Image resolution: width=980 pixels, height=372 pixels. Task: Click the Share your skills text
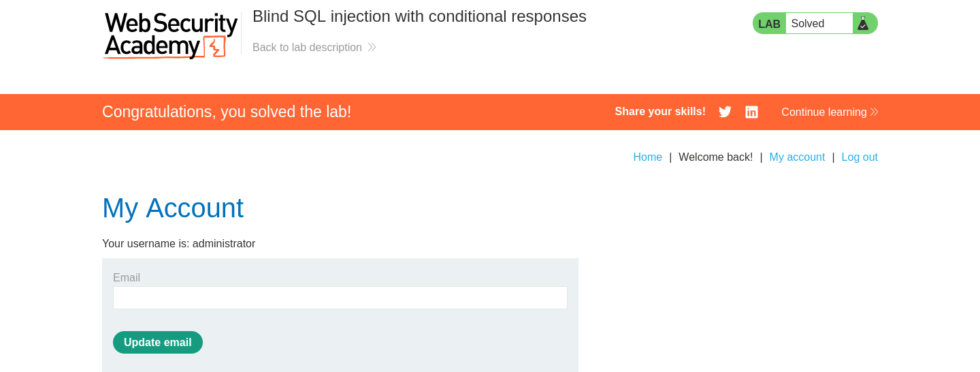pyautogui.click(x=660, y=112)
